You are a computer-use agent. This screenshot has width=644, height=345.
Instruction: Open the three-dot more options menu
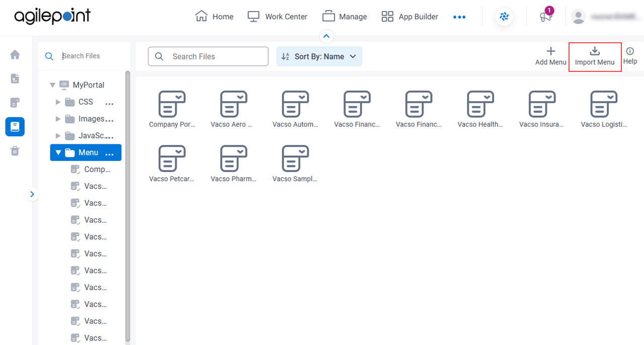click(x=459, y=17)
